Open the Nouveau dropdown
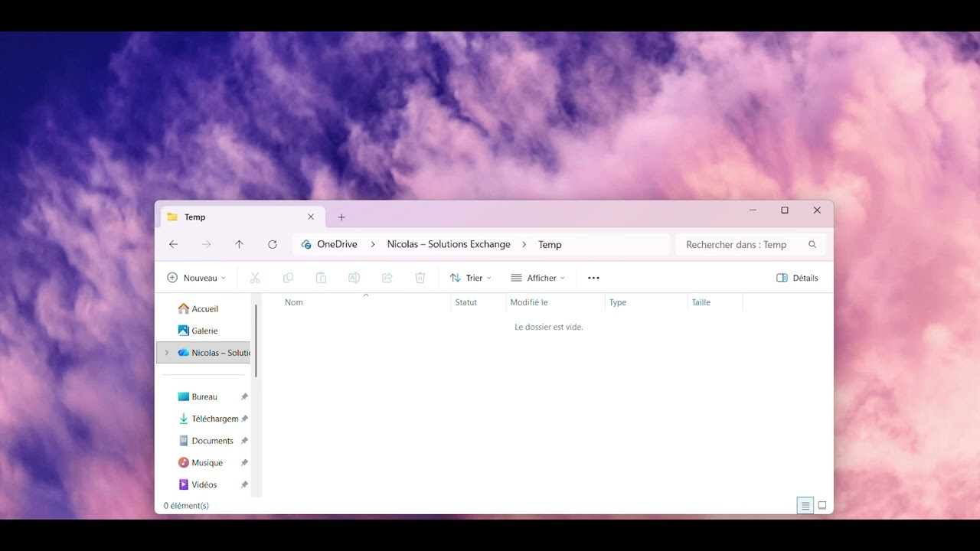This screenshot has height=551, width=980. tap(196, 278)
